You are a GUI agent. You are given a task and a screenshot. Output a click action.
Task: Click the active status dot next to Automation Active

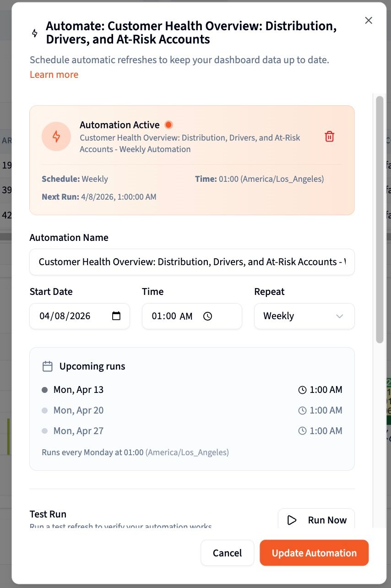pyautogui.click(x=168, y=124)
